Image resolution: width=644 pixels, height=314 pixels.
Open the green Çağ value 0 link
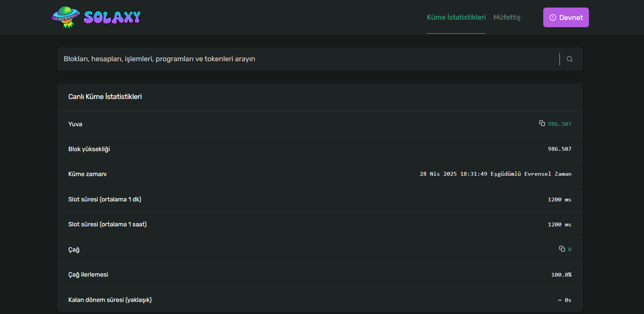point(570,249)
